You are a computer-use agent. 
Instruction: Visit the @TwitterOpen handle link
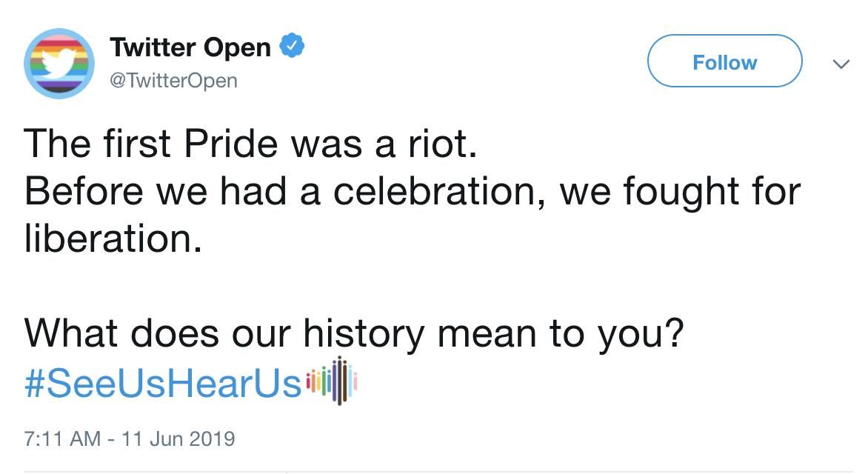click(x=173, y=81)
